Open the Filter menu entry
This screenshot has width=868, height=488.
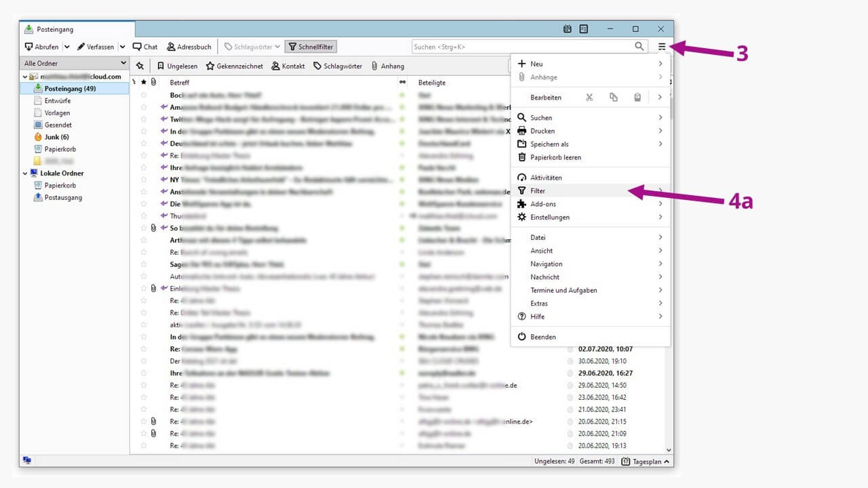coord(538,191)
